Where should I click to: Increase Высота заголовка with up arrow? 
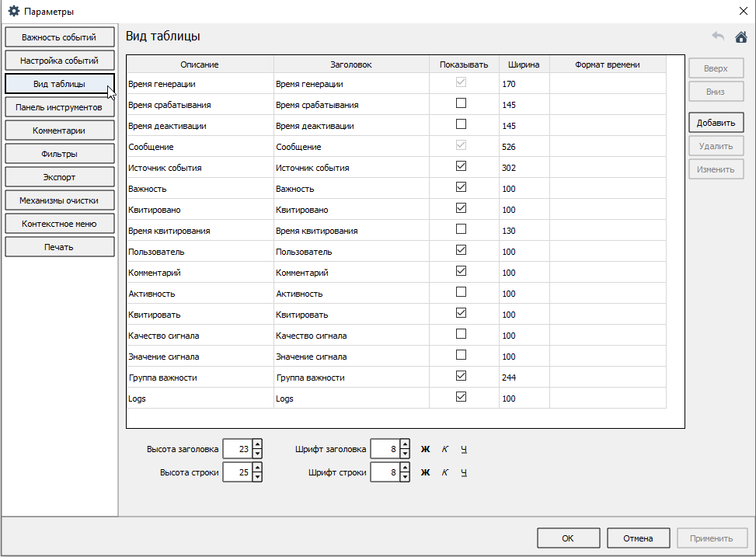[x=257, y=444]
